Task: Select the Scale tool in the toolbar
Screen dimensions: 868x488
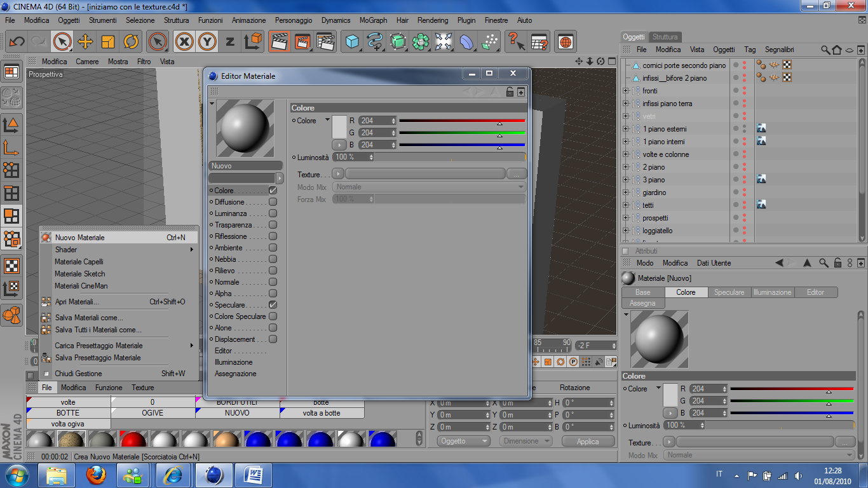Action: [108, 42]
